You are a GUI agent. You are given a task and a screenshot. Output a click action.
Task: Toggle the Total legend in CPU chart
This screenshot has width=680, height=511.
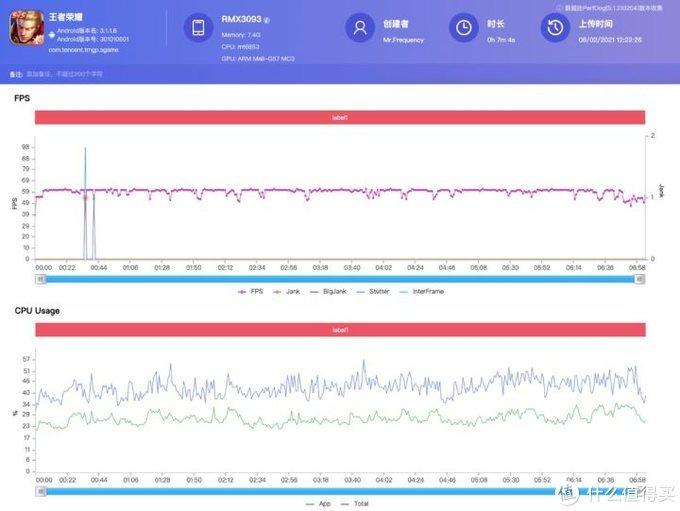click(x=355, y=504)
